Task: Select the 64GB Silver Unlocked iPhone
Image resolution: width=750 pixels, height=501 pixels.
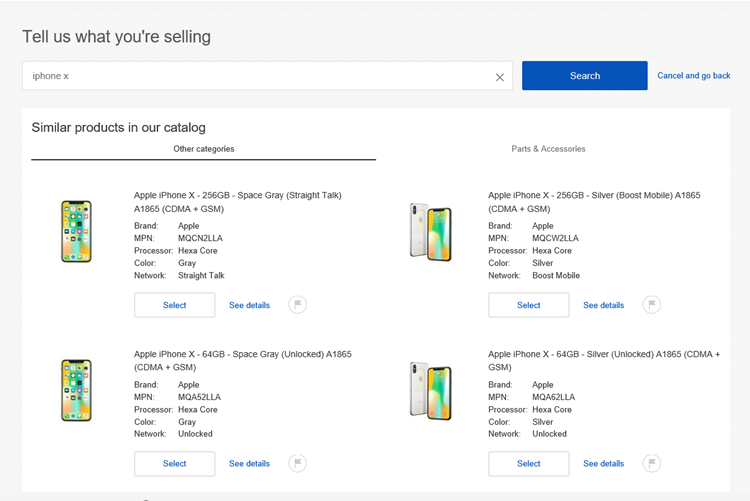Action: (528, 463)
